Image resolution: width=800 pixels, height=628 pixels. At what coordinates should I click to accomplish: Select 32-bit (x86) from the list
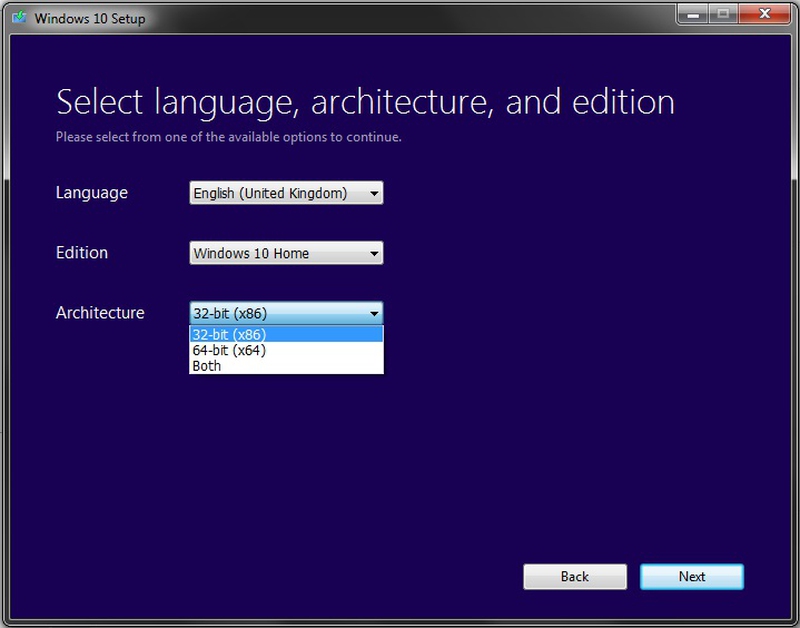(x=286, y=334)
